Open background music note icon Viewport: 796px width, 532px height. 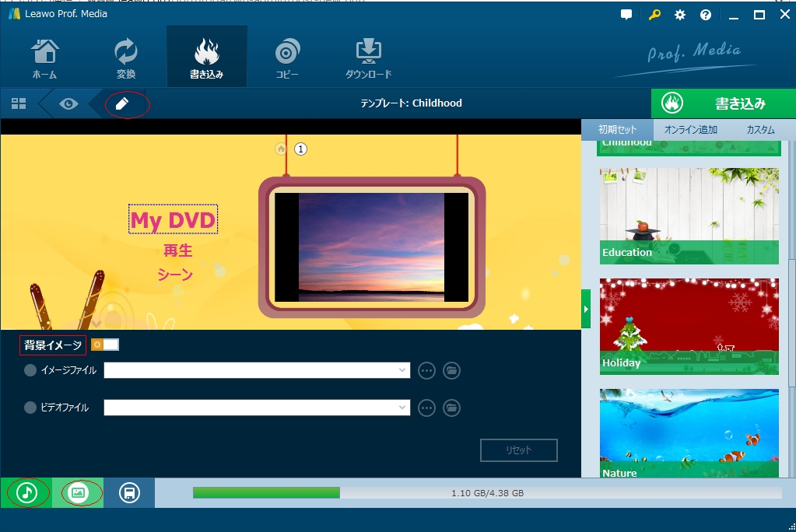(x=26, y=492)
